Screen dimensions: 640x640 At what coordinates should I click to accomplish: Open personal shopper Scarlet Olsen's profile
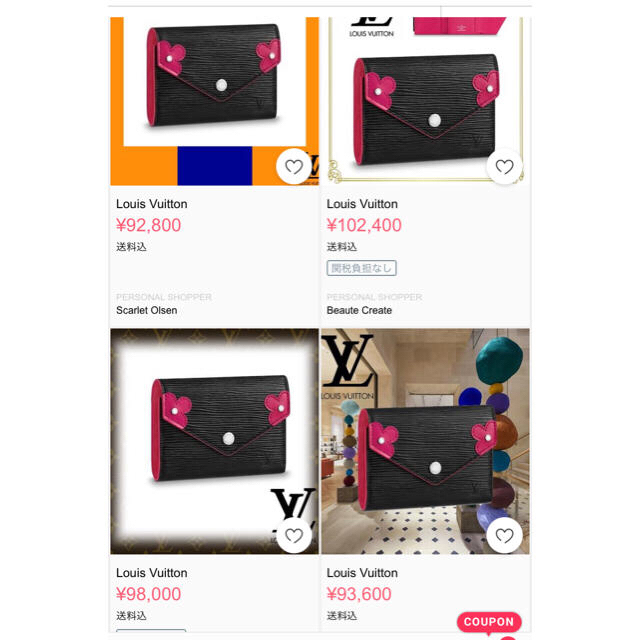[x=147, y=310]
